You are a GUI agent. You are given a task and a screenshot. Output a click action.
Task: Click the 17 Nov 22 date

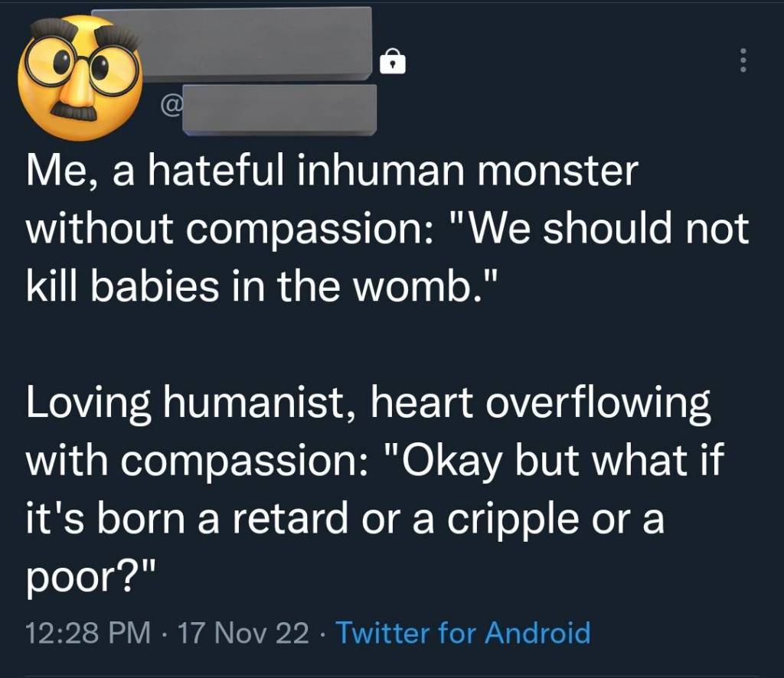(x=243, y=633)
